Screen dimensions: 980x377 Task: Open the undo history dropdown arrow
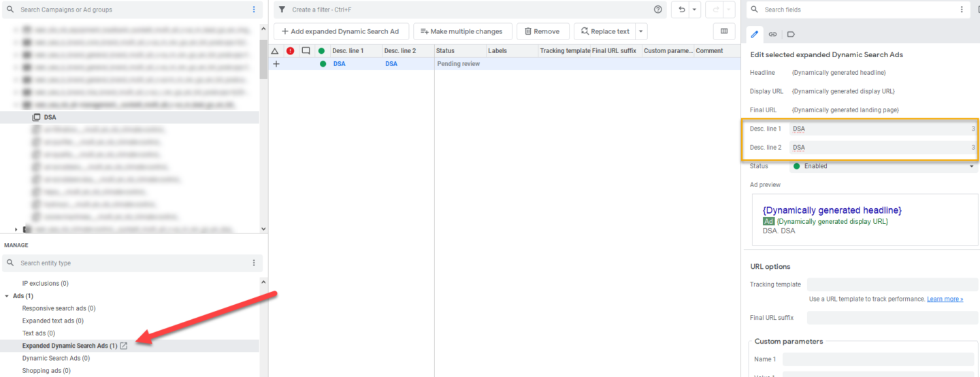(694, 10)
